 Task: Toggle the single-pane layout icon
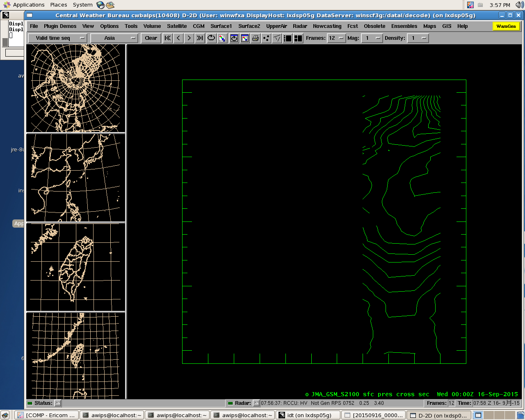tap(288, 38)
